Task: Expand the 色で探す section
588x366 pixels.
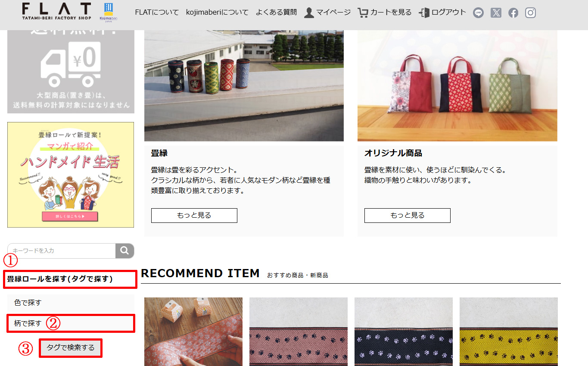Action: tap(71, 303)
